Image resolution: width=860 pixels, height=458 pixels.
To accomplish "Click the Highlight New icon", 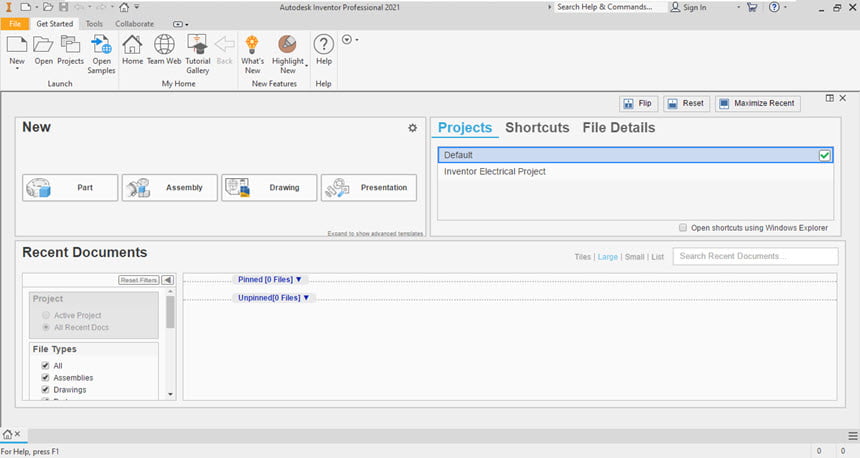I will point(287,44).
